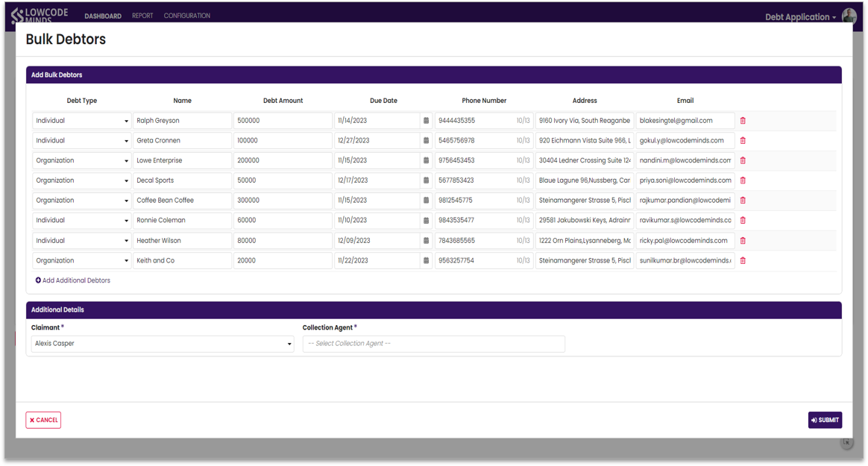Open Debt Type dropdown for Ralph Greyson
This screenshot has height=466, width=868.
pos(81,121)
